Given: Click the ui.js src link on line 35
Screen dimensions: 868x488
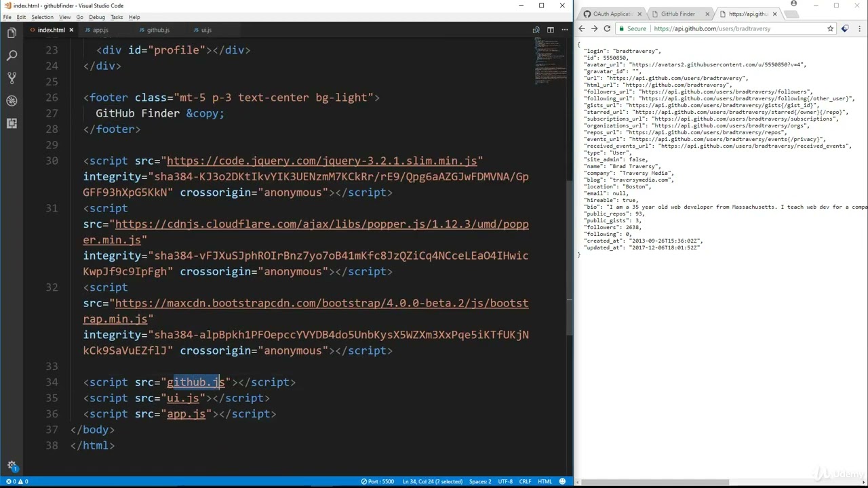Looking at the screenshot, I should pos(183,398).
